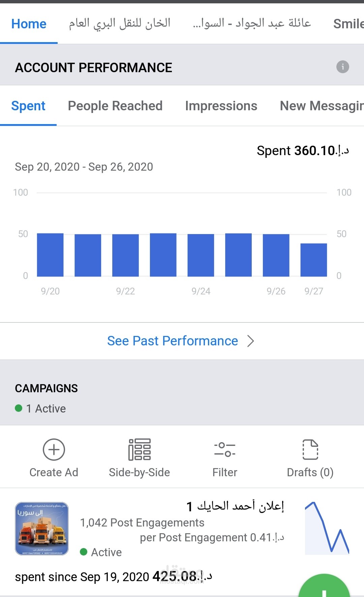Viewport: 364px width, 597px height.
Task: Open the Side-by-Side comparison icon
Action: tap(140, 450)
